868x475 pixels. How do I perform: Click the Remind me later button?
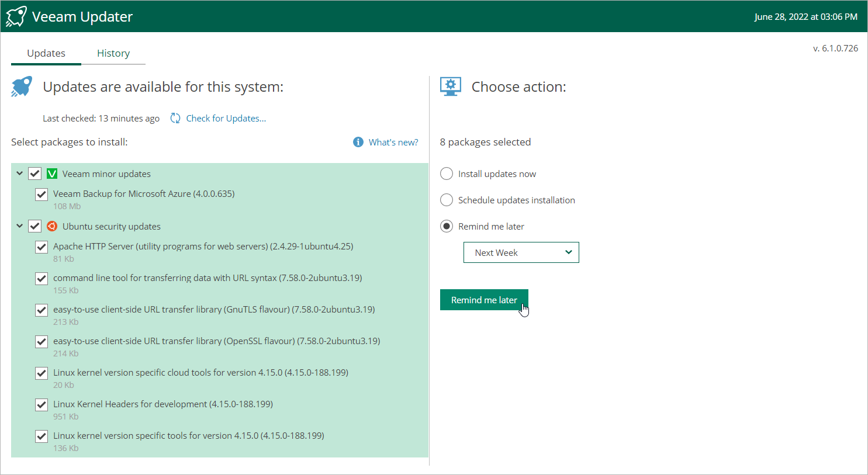pos(484,300)
